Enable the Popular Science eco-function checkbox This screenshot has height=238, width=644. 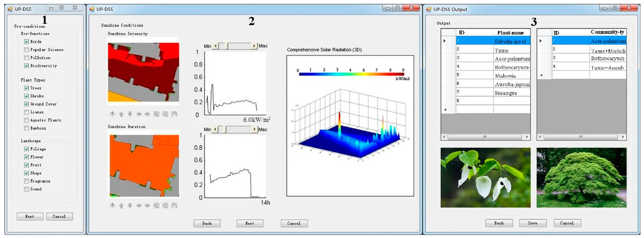(26, 50)
